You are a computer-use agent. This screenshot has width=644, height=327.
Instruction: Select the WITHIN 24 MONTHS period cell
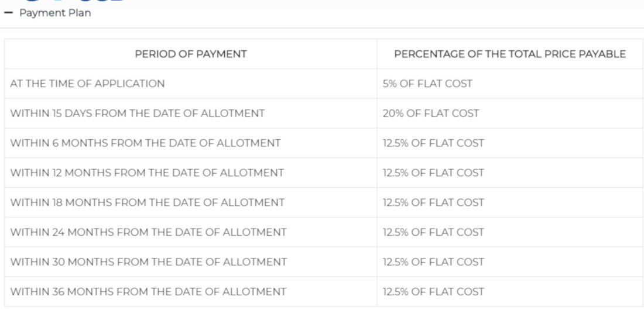coord(148,233)
